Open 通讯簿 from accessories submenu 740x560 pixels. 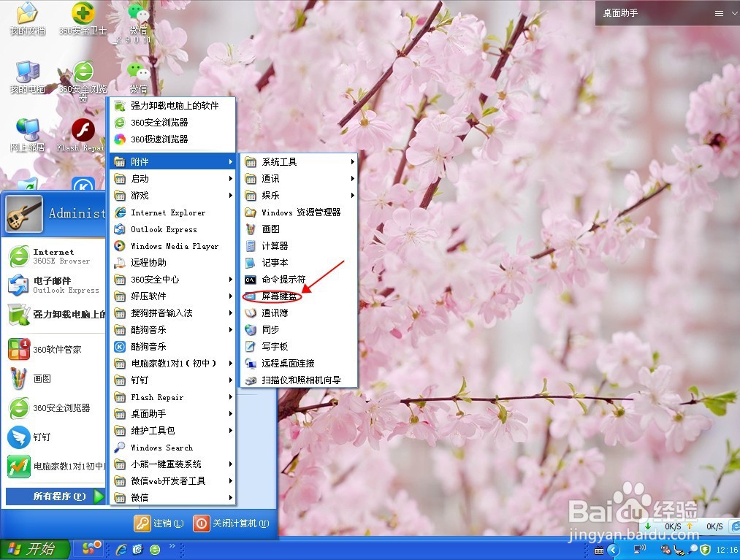(300, 312)
